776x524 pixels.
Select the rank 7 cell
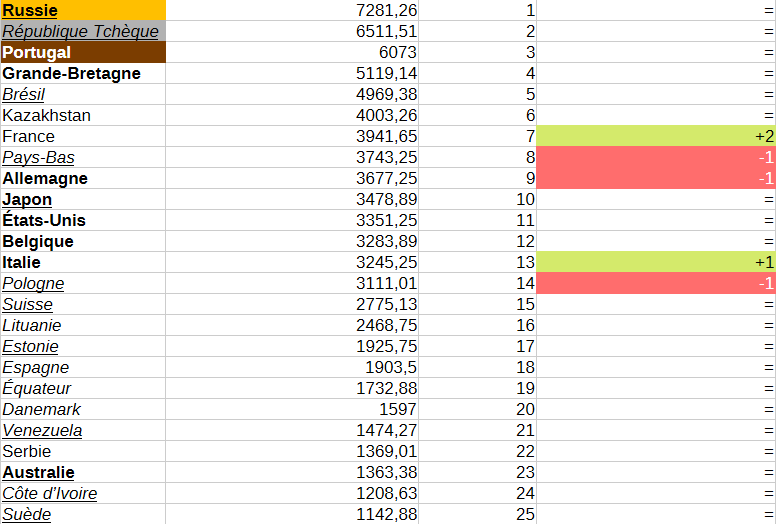pyautogui.click(x=478, y=136)
